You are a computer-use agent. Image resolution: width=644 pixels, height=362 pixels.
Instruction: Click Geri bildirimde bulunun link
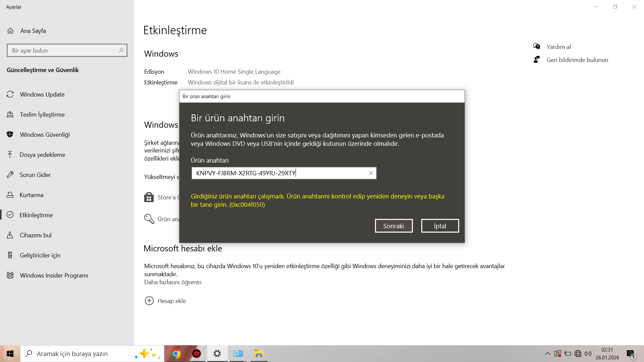(x=577, y=60)
